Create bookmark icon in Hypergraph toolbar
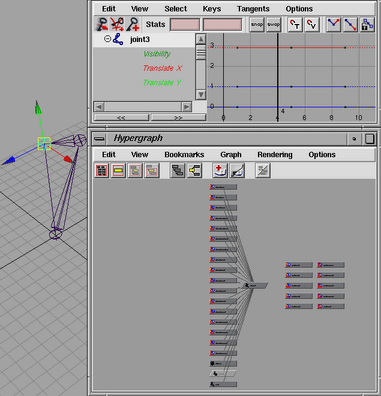This screenshot has width=381, height=396. click(220, 171)
